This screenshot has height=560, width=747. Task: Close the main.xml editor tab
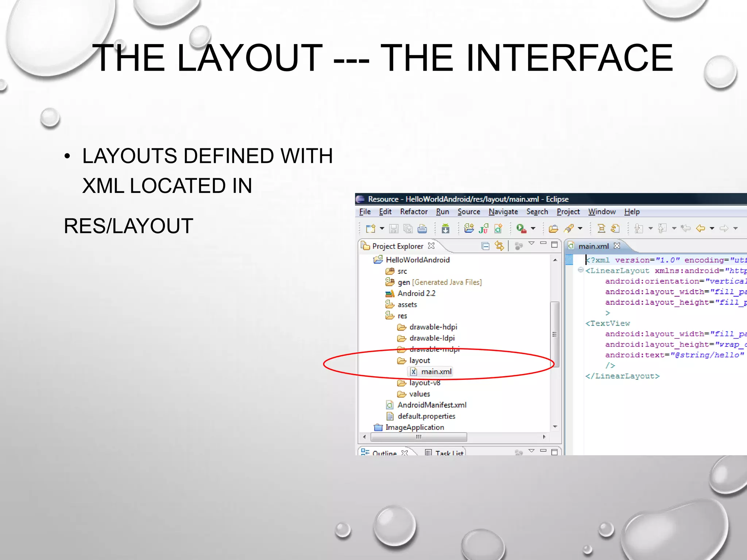[x=617, y=246]
